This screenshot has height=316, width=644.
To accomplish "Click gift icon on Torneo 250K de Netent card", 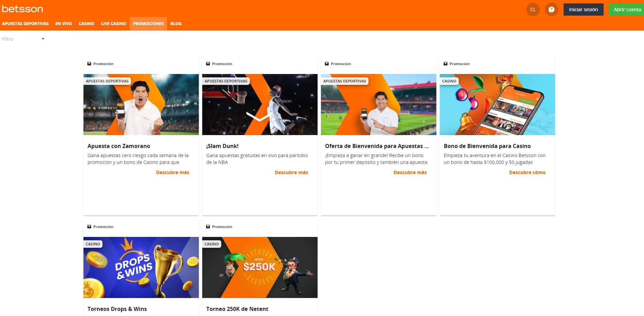I will tap(208, 226).
